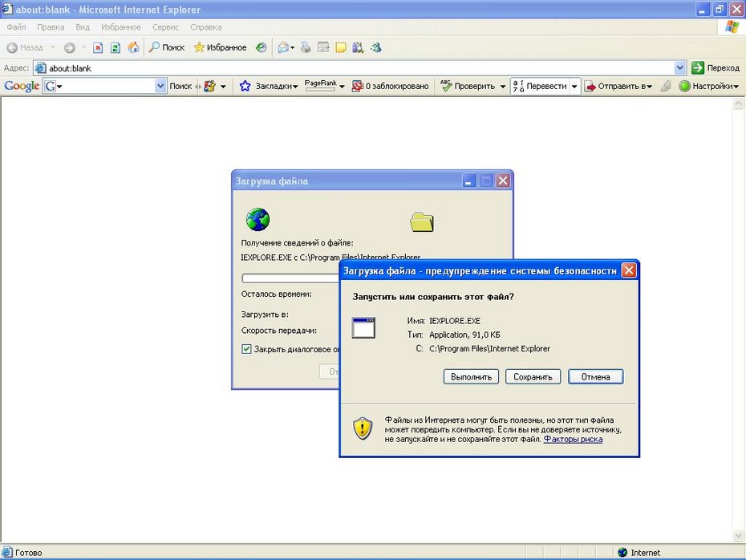Image resolution: width=746 pixels, height=560 pixels.
Task: Open the Mail icon dropdown arrow
Action: pos(292,47)
